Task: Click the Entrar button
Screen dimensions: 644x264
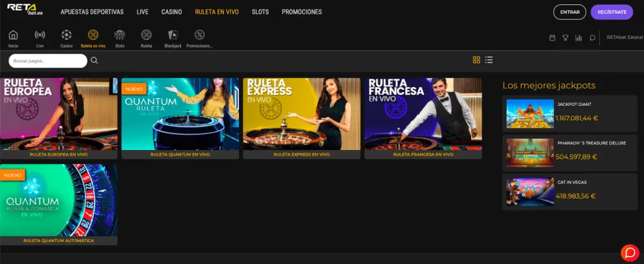Action: tap(570, 12)
